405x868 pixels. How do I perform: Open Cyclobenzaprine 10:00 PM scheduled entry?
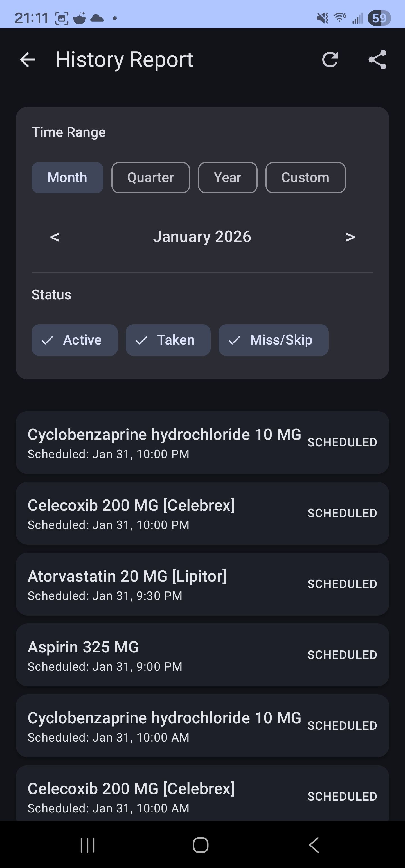point(202,442)
